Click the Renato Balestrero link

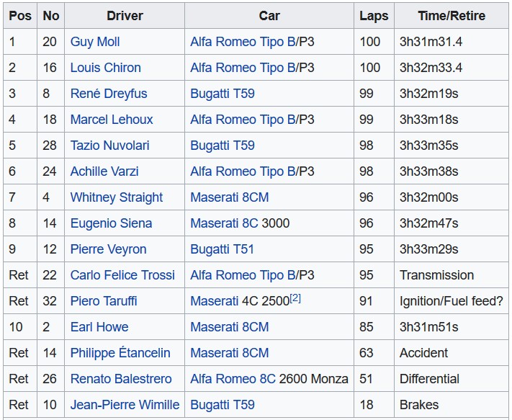tap(121, 379)
